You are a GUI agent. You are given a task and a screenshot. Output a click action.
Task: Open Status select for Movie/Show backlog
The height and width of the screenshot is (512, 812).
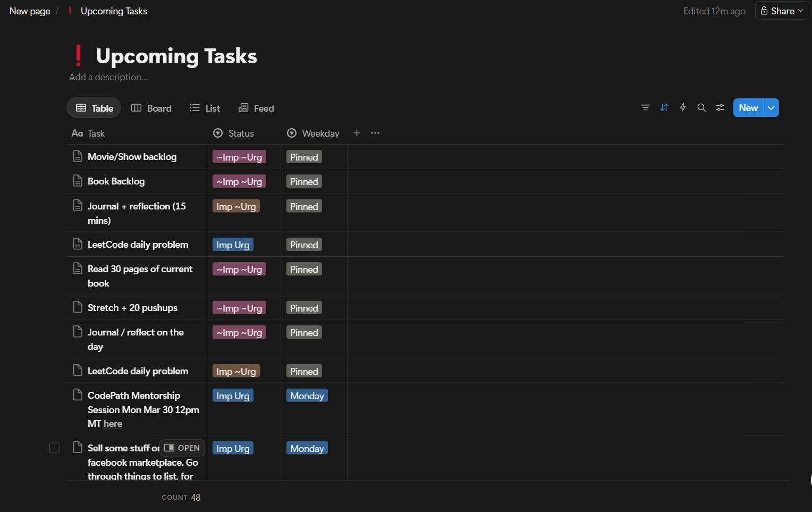pyautogui.click(x=239, y=157)
